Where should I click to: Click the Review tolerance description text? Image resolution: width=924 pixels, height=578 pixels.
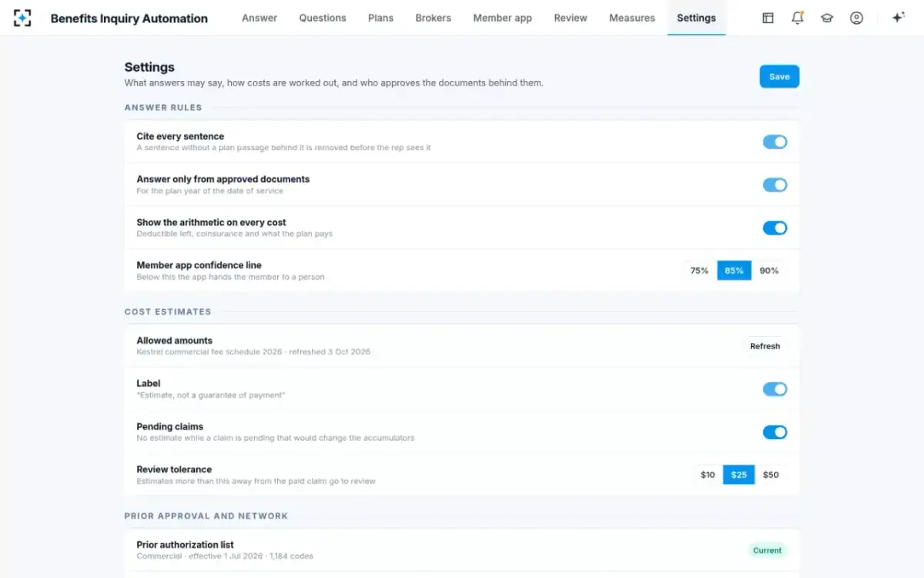click(x=256, y=481)
